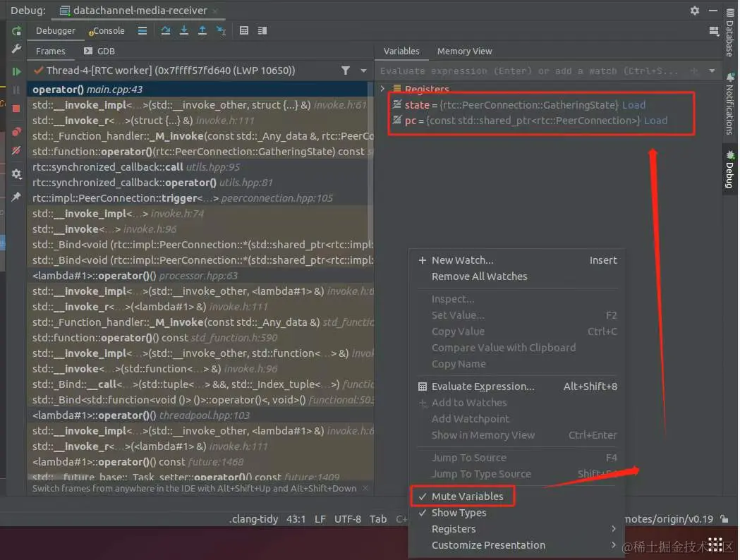The image size is (740, 560).
Task: Choose Evaluate Expression... menu item
Action: [x=518, y=386]
